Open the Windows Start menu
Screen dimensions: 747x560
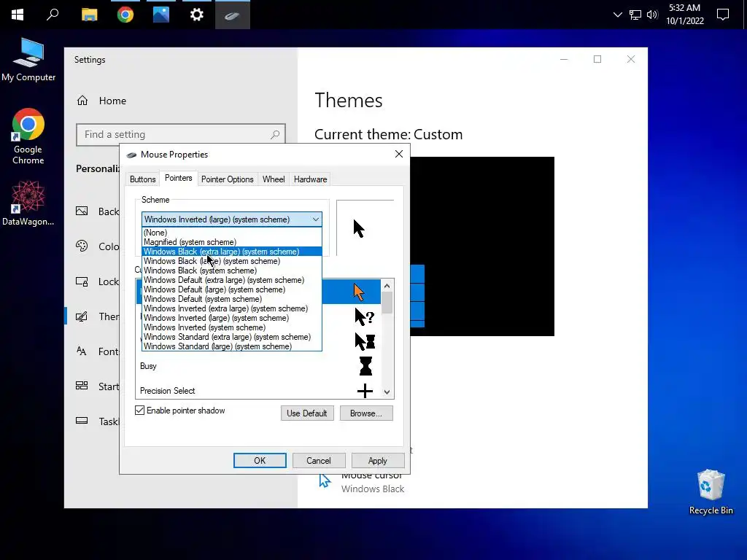[18, 15]
